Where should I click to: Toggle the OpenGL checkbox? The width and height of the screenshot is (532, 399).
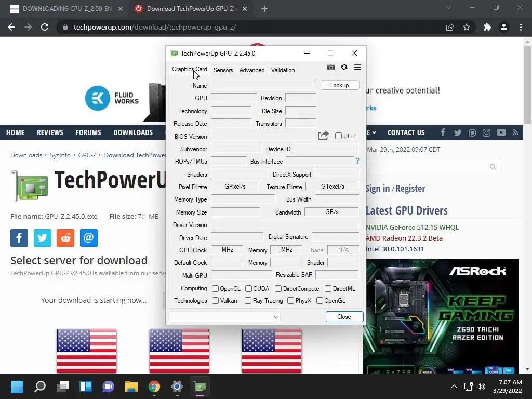coord(320,301)
